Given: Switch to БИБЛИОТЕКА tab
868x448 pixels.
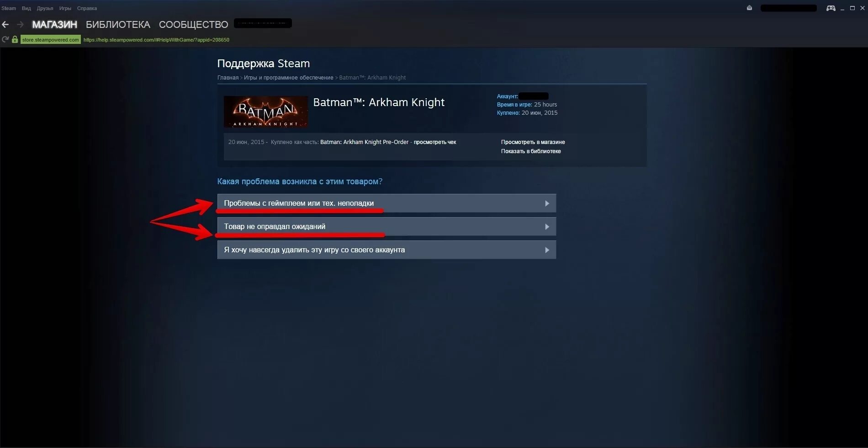Looking at the screenshot, I should pos(118,24).
